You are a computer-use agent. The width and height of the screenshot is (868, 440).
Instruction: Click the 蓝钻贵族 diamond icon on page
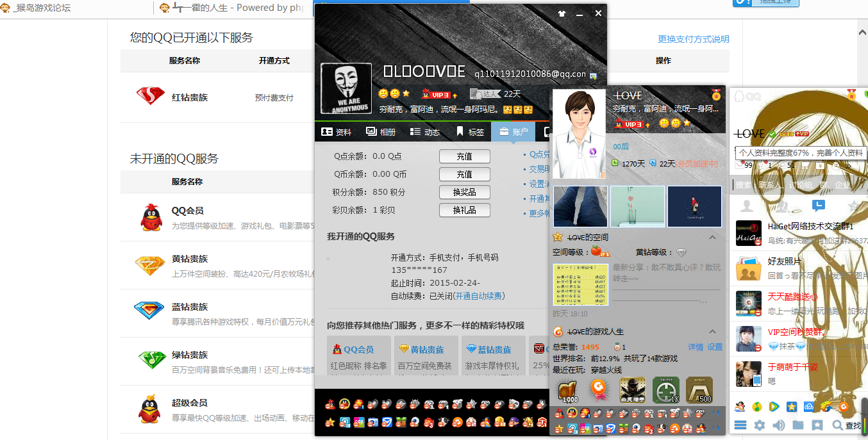(149, 311)
